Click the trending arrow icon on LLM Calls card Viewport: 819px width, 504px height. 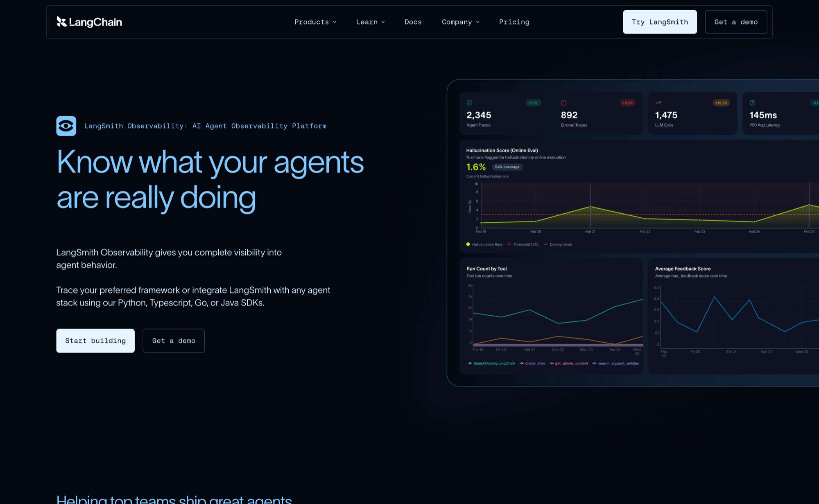658,103
